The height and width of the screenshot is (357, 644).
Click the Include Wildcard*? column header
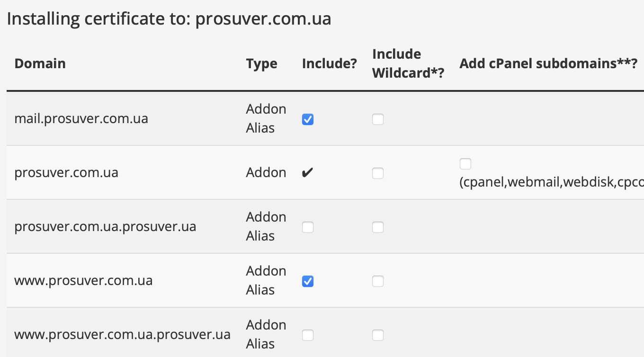click(x=408, y=63)
